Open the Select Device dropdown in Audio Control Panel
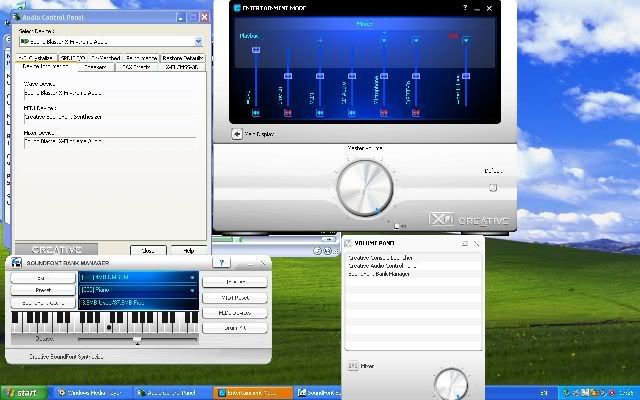Image resolution: width=640 pixels, height=400 pixels. click(198, 41)
